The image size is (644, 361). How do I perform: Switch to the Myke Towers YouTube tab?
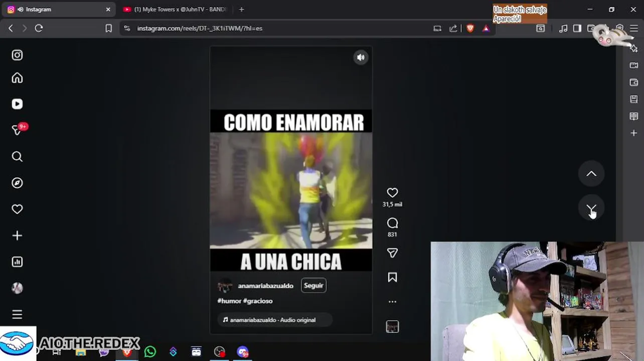176,10
